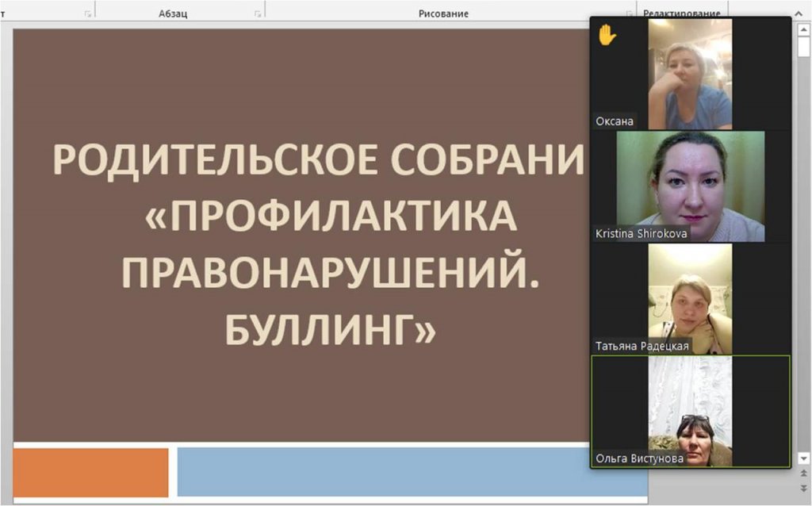The image size is (812, 506).
Task: Click the Рисование ribbon group label
Action: [443, 13]
